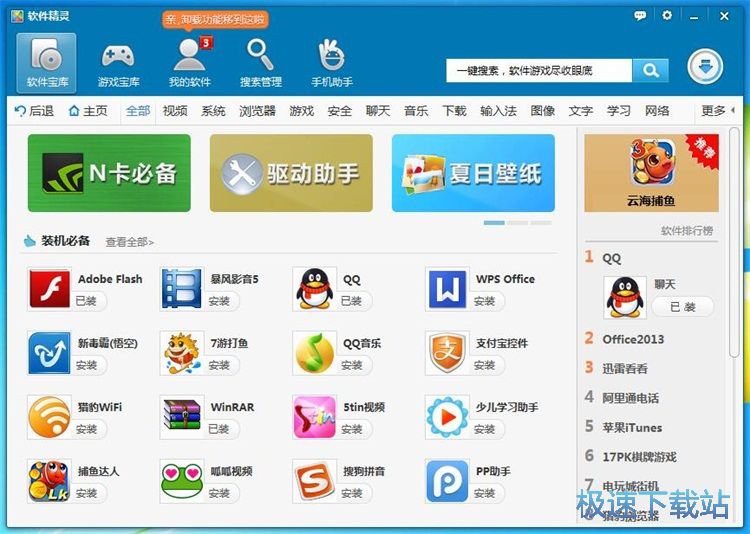Go back with the 后退 button

(34, 111)
